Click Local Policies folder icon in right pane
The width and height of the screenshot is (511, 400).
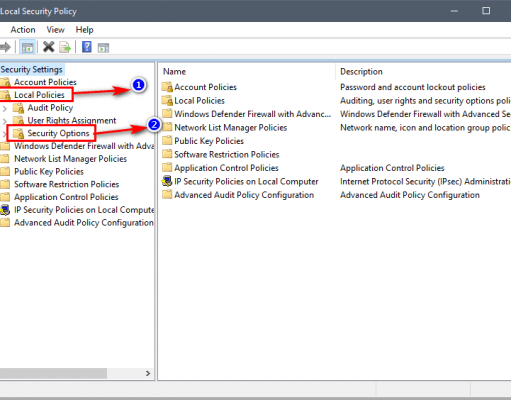[x=167, y=101]
